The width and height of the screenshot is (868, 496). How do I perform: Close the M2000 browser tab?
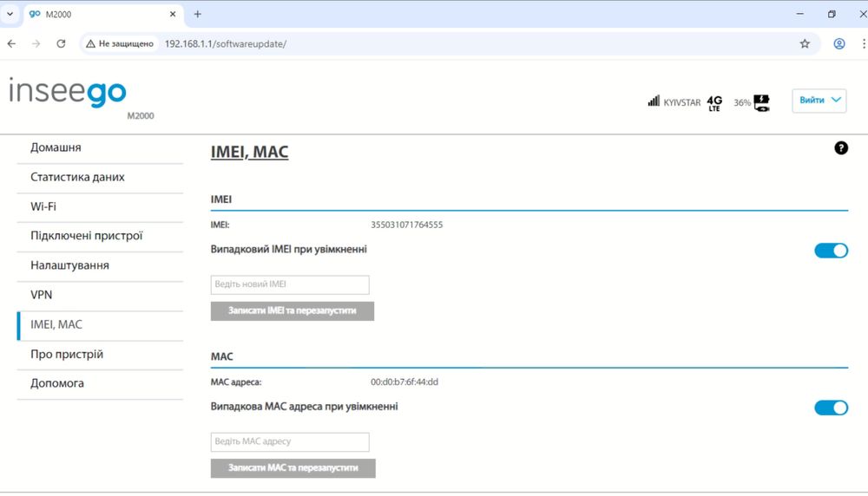coord(173,15)
